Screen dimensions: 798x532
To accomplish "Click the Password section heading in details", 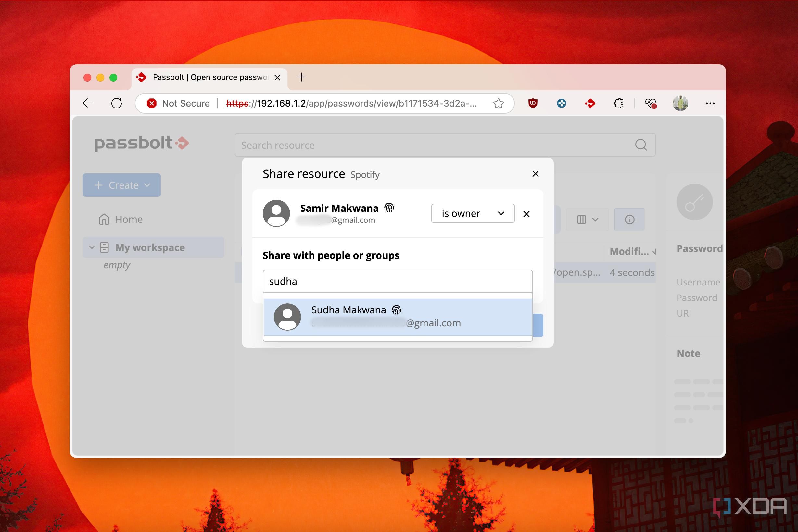I will click(699, 248).
